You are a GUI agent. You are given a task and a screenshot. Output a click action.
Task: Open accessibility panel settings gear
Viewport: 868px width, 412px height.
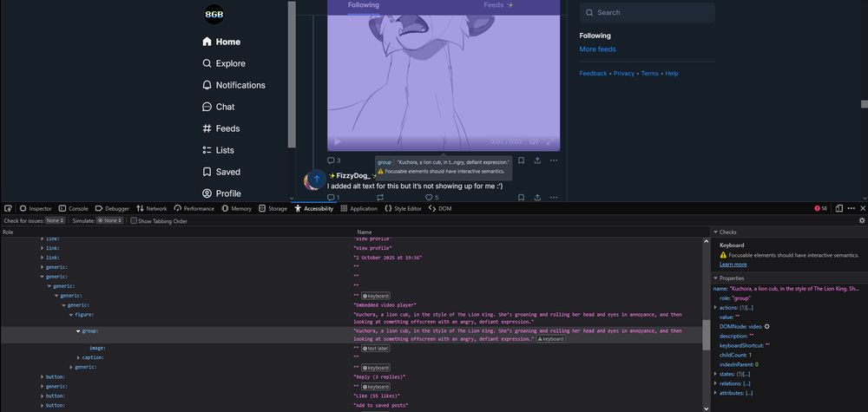point(861,220)
